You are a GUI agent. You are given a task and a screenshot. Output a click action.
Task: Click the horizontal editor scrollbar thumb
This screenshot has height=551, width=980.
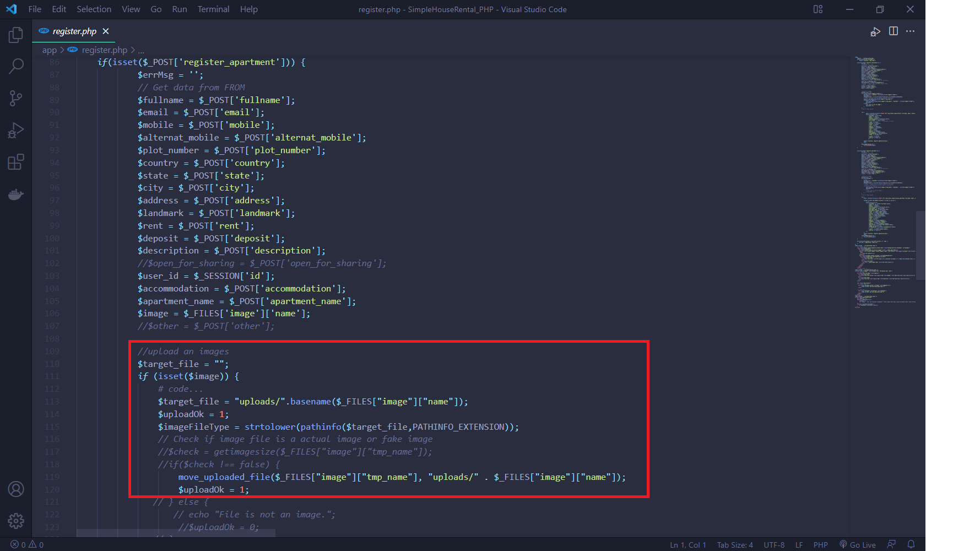coord(176,533)
